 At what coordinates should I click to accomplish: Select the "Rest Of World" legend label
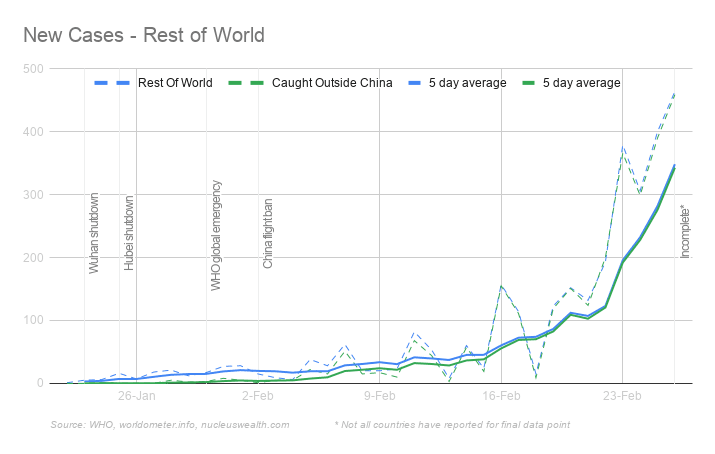point(176,83)
